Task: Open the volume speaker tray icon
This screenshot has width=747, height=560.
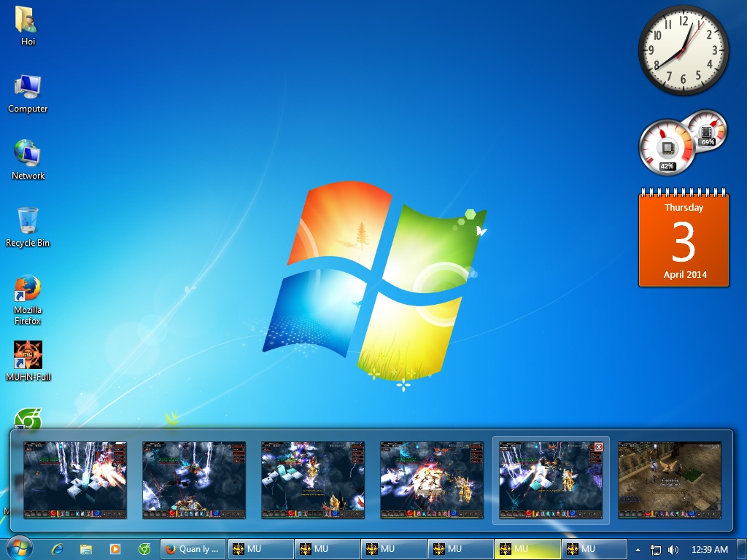Action: 673,550
